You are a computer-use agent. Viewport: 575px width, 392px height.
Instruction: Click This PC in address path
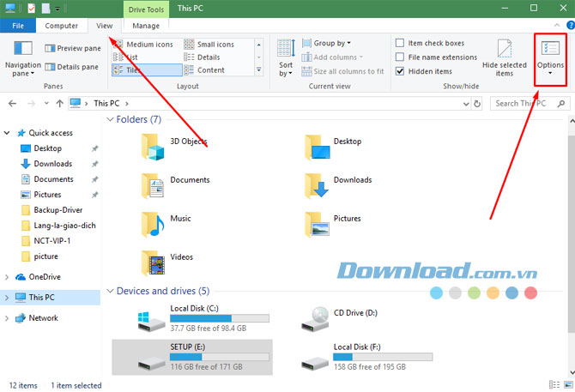pos(106,104)
